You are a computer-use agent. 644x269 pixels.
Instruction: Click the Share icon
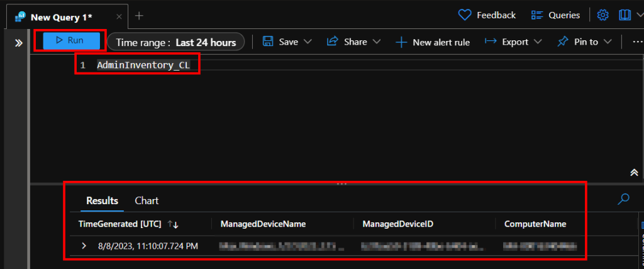coord(333,42)
